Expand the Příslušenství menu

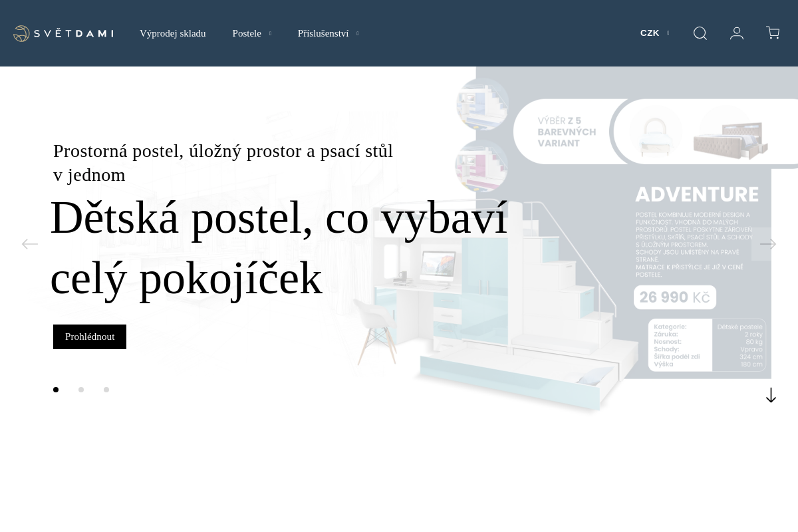pos(328,33)
